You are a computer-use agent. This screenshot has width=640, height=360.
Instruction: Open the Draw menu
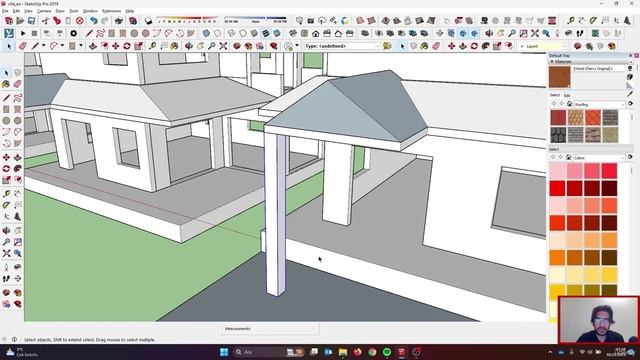[x=60, y=11]
